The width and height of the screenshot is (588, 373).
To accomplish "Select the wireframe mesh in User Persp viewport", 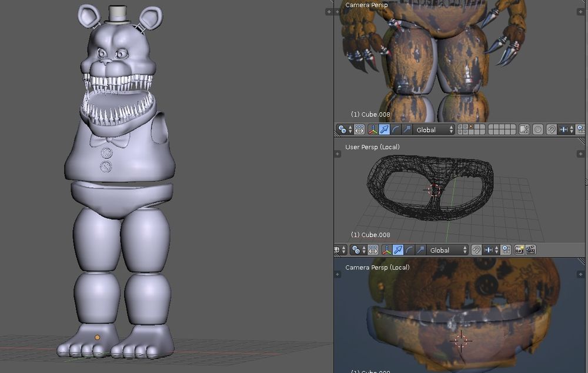I will (x=430, y=188).
